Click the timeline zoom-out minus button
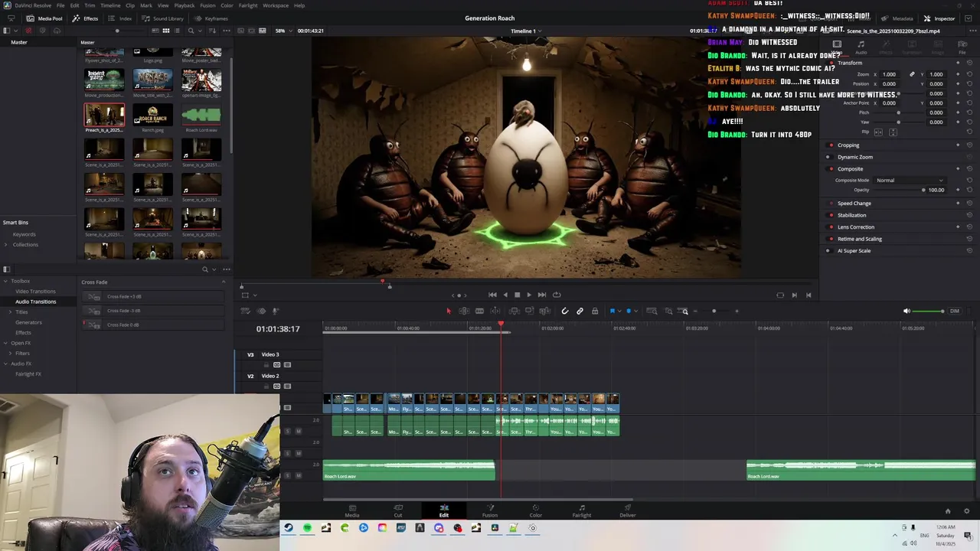The height and width of the screenshot is (551, 980). point(694,311)
